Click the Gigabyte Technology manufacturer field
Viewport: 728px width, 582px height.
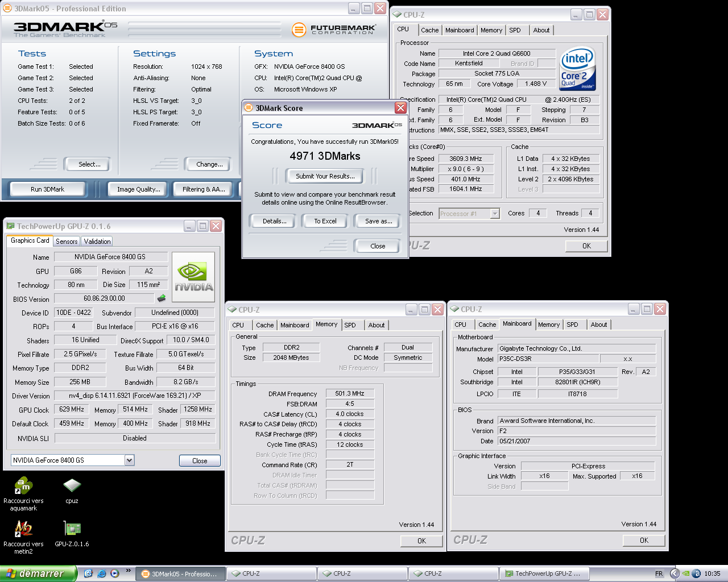577,348
